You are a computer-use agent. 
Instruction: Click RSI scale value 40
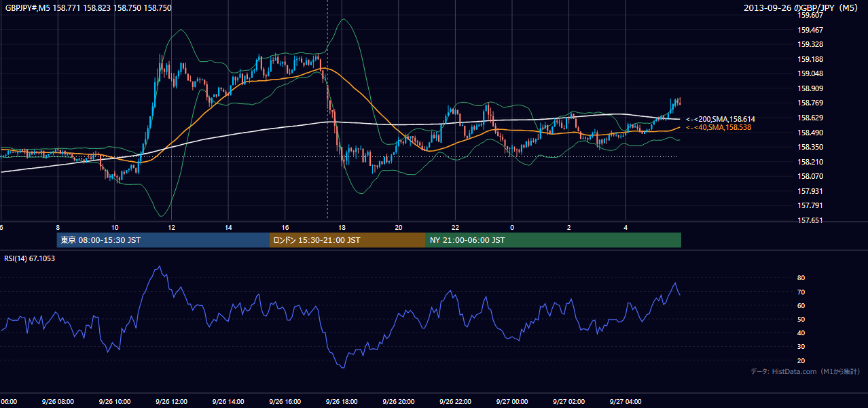(801, 333)
